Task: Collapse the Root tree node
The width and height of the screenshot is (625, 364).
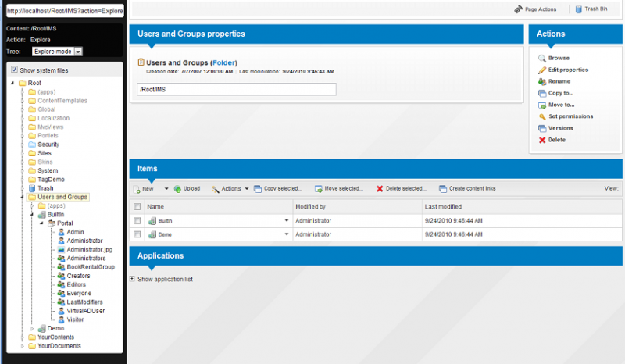Action: 12,83
